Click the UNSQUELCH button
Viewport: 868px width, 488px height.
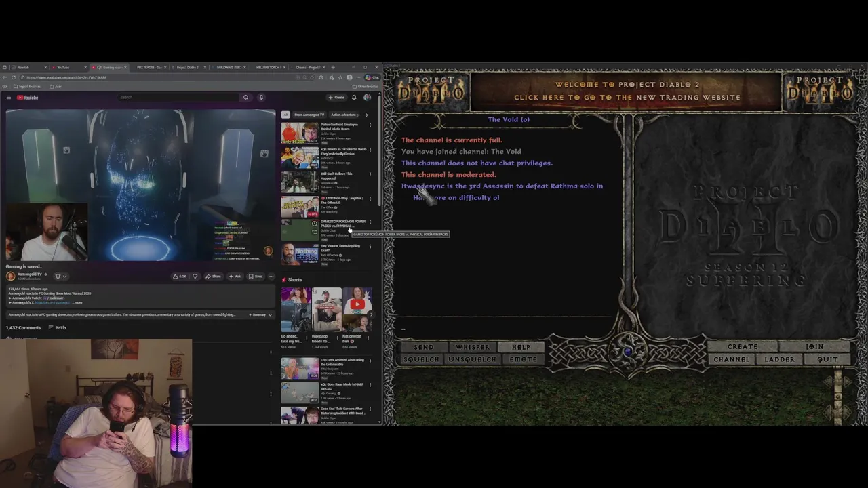(x=472, y=359)
